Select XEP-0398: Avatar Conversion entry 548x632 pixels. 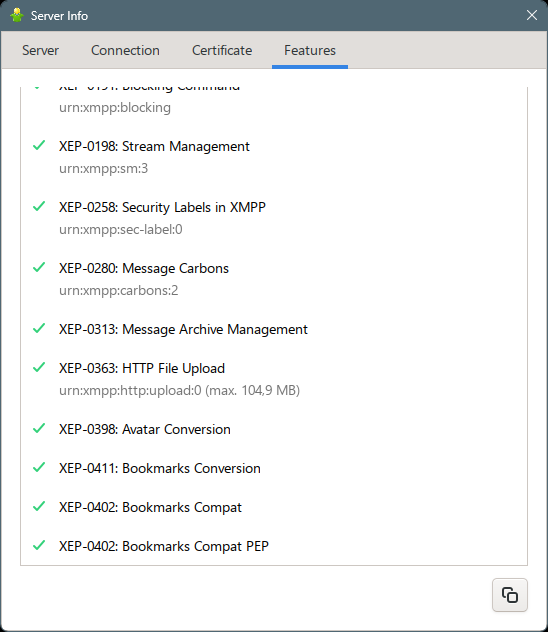[x=145, y=429]
